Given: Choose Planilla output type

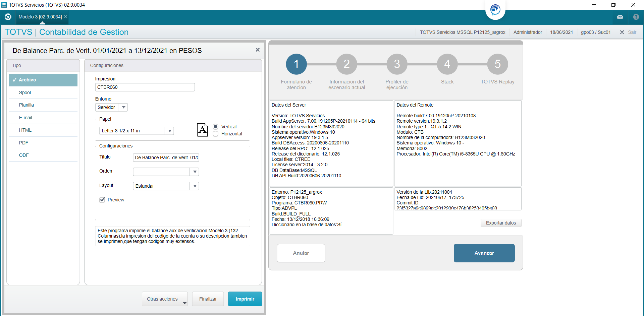Looking at the screenshot, I should (x=43, y=105).
